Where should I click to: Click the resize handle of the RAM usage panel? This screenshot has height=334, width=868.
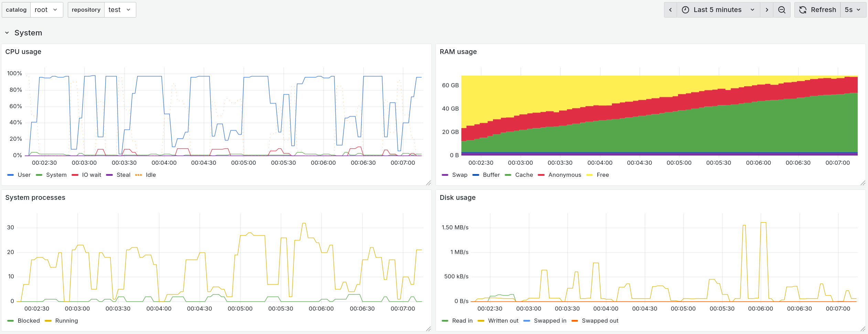tap(862, 184)
